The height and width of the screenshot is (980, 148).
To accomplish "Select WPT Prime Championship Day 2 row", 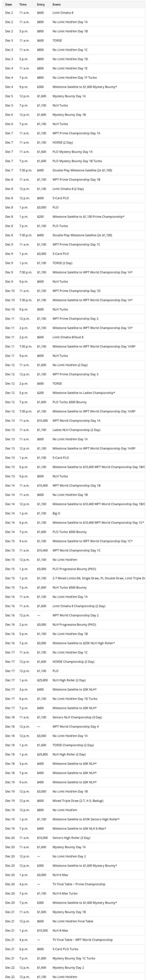I will 74,318.
